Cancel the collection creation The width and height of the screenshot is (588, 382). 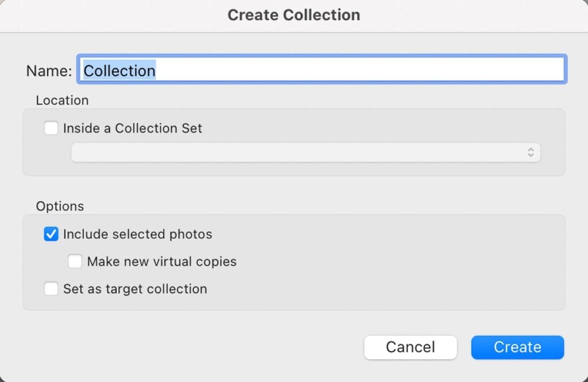click(410, 347)
